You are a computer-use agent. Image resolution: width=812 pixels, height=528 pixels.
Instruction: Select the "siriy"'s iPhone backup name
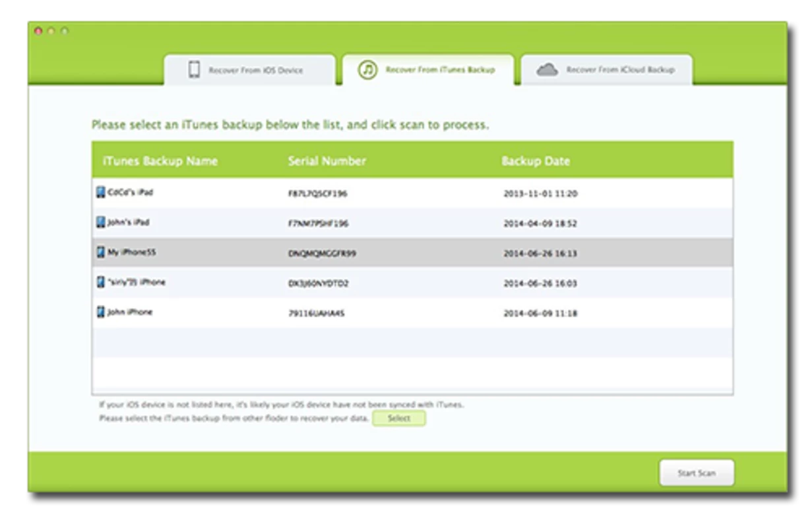pyautogui.click(x=137, y=282)
